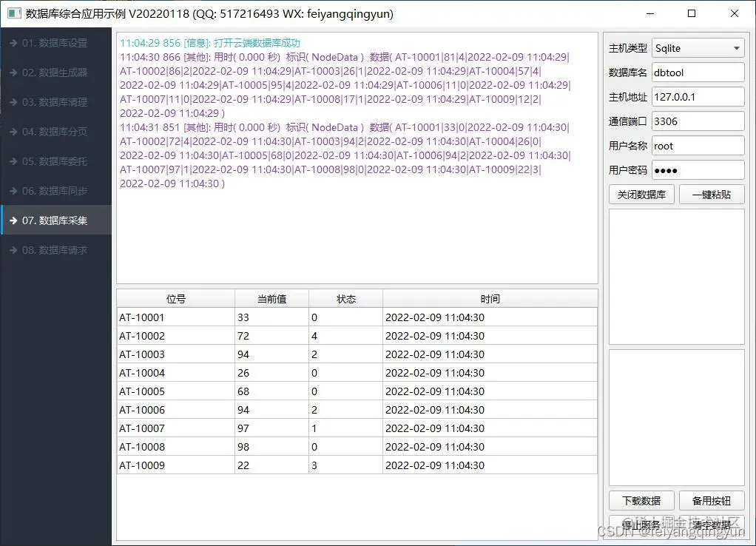Image resolution: width=756 pixels, height=546 pixels.
Task: Select the AT-10003 cell in the table
Action: [175, 354]
